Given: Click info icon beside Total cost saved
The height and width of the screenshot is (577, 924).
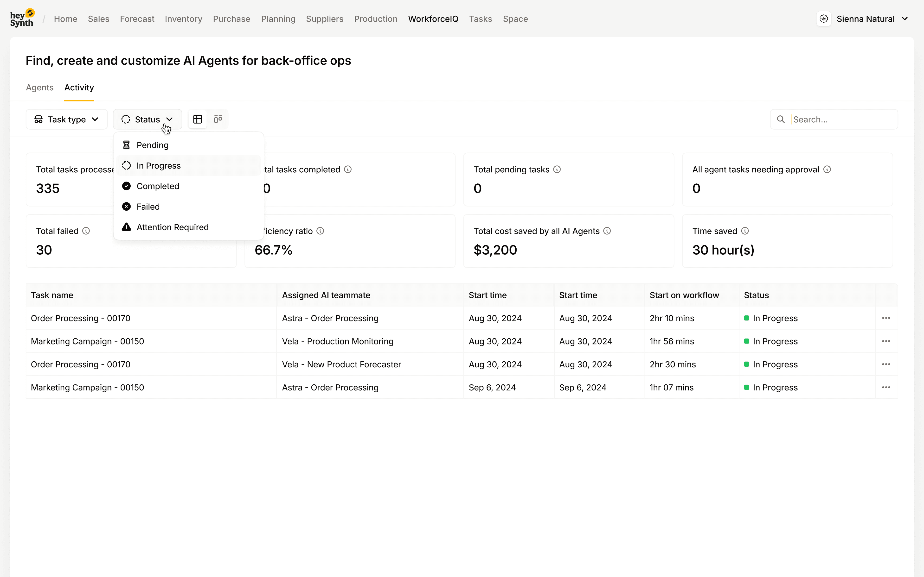Looking at the screenshot, I should click(x=607, y=231).
